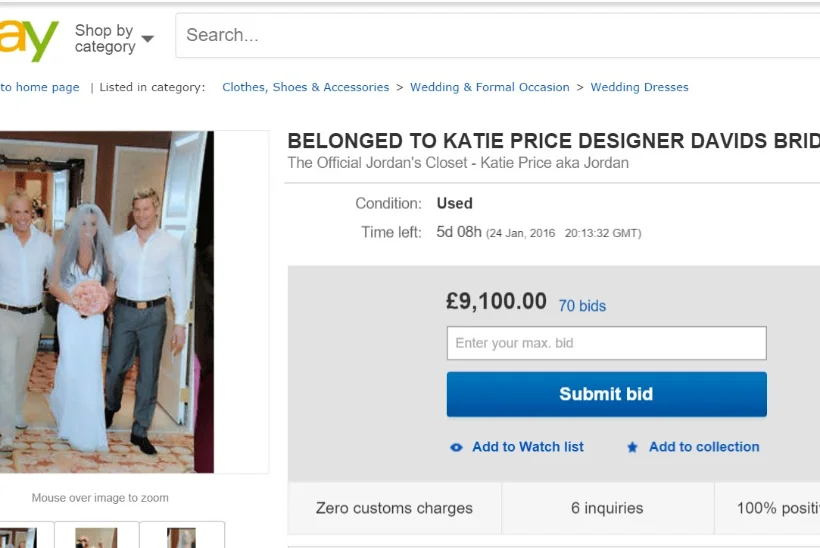This screenshot has width=820, height=548.
Task: Click the max bid input box
Action: tap(606, 343)
